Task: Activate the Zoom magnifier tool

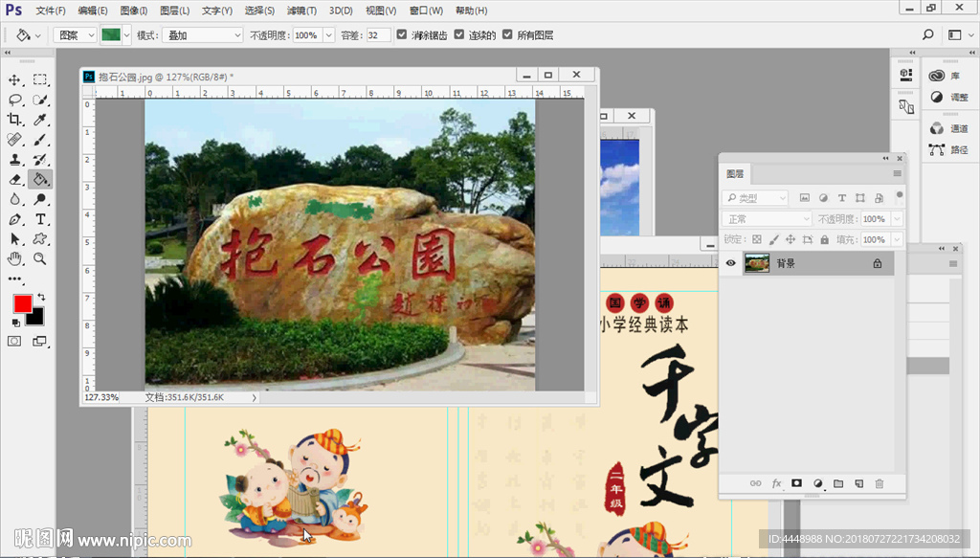Action: 40,258
